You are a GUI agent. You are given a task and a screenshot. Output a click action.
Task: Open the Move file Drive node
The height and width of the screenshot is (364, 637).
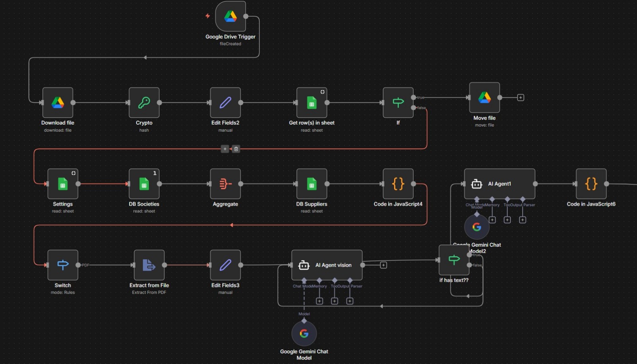[485, 97]
